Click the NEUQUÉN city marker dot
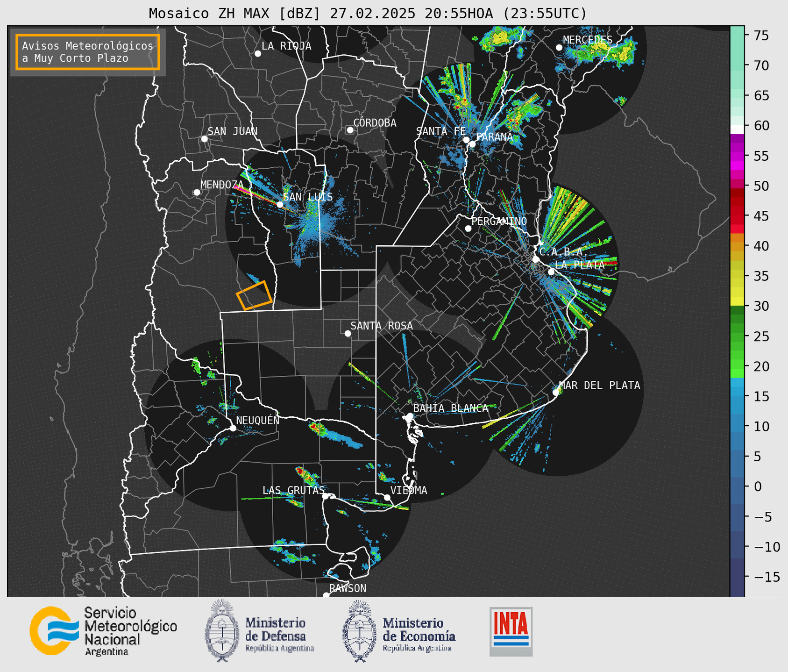The width and height of the screenshot is (788, 672). 233,428
